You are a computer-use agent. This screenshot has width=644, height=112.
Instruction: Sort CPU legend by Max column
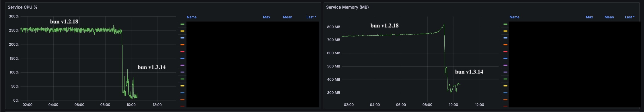(266, 17)
